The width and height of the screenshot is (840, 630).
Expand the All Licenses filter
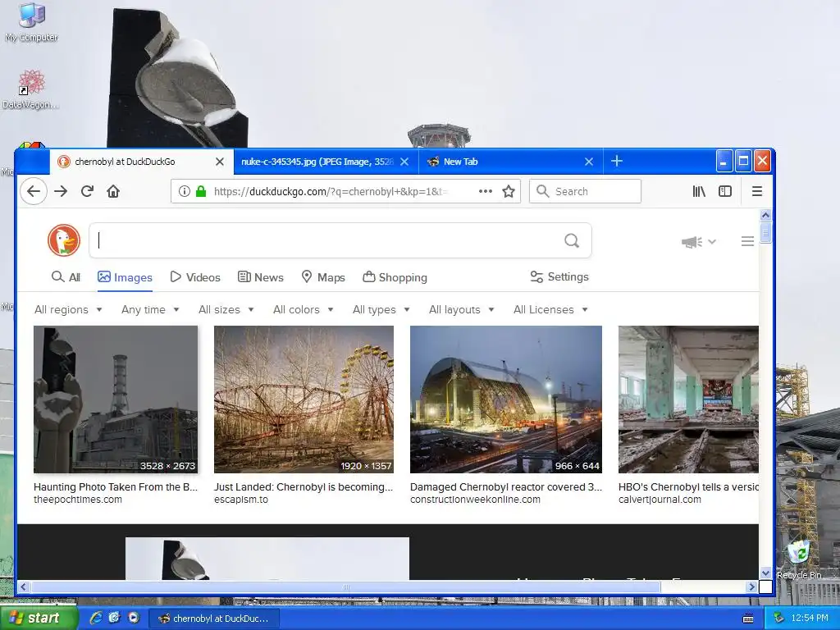(550, 309)
